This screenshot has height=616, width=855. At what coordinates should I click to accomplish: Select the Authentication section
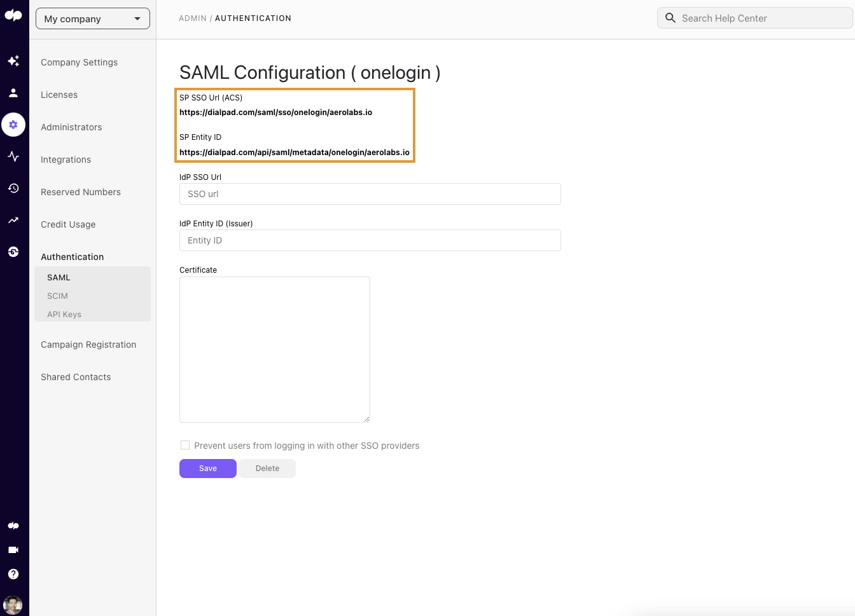tap(73, 257)
